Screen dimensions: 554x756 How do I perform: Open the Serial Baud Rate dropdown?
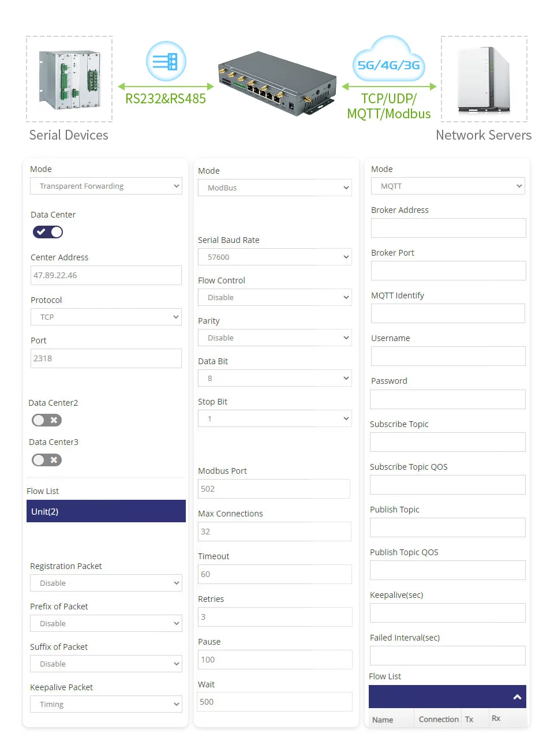click(x=275, y=257)
